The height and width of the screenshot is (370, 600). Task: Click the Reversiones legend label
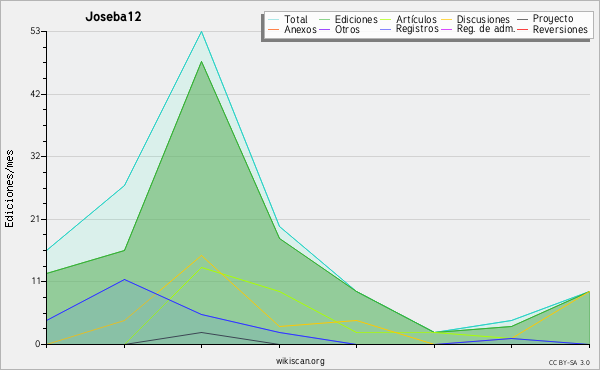tap(560, 29)
